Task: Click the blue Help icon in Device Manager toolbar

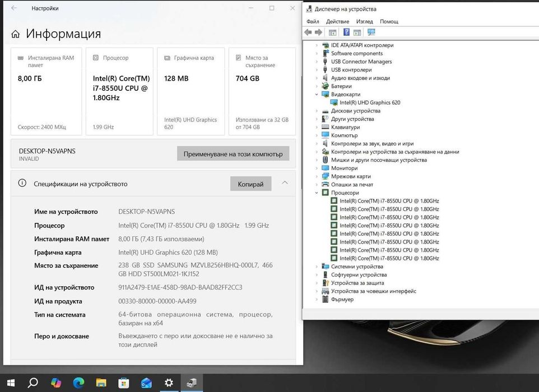Action: click(x=346, y=32)
